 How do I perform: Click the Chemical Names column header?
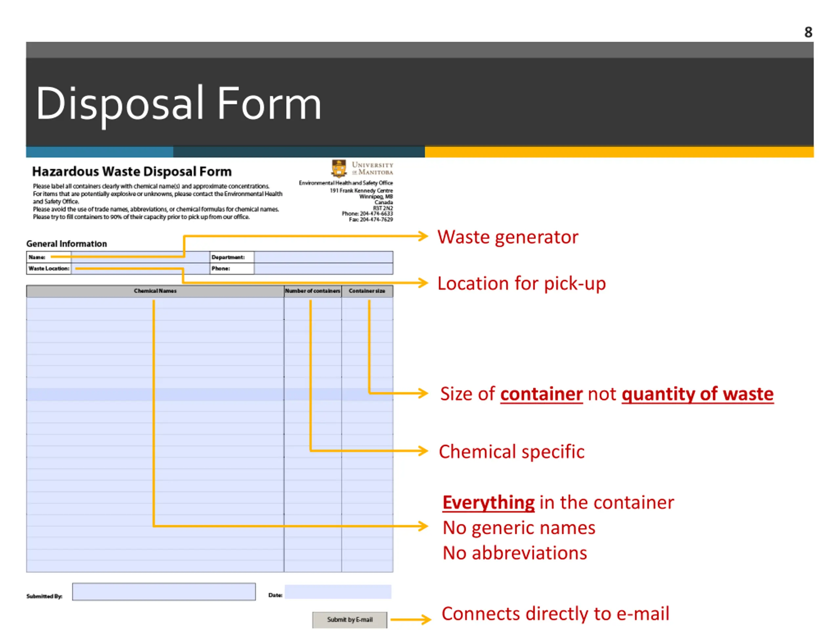[155, 291]
